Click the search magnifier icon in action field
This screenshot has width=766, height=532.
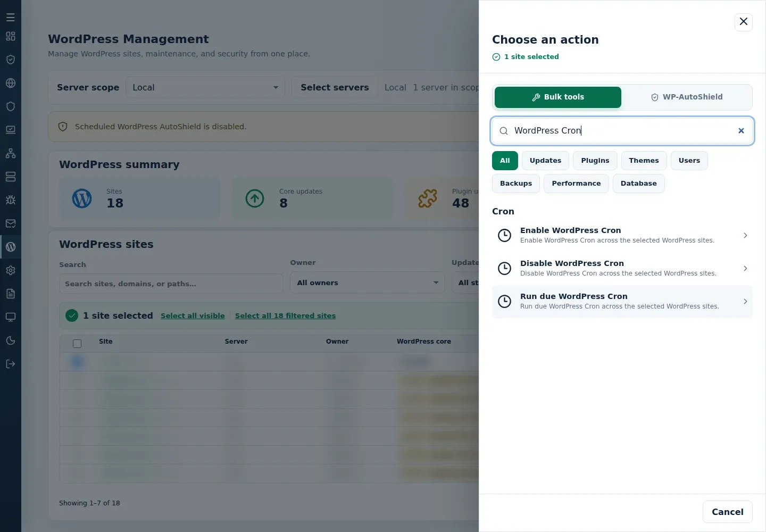504,131
